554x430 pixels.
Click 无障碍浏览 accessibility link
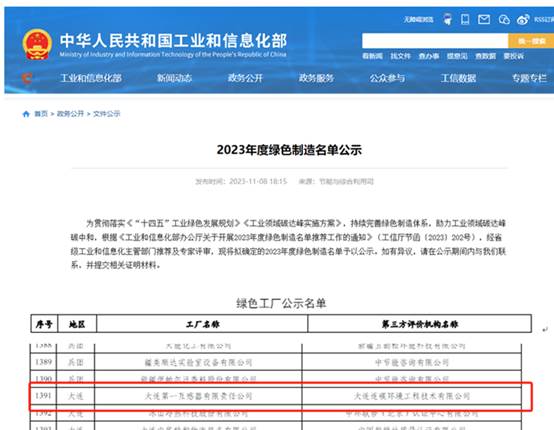(x=418, y=19)
